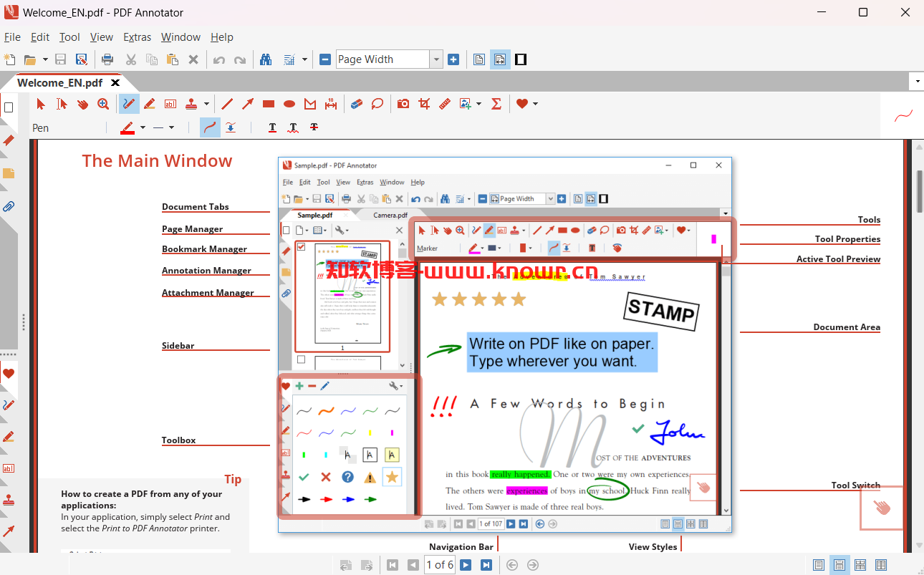Expand the Stamp tool dropdown arrow
Image resolution: width=924 pixels, height=575 pixels.
(x=206, y=104)
